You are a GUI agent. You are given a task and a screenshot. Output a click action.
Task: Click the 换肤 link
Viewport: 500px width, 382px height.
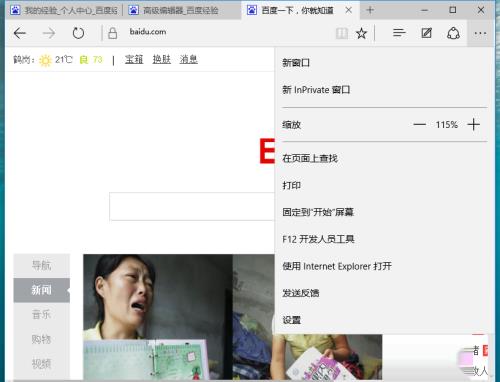coord(162,59)
